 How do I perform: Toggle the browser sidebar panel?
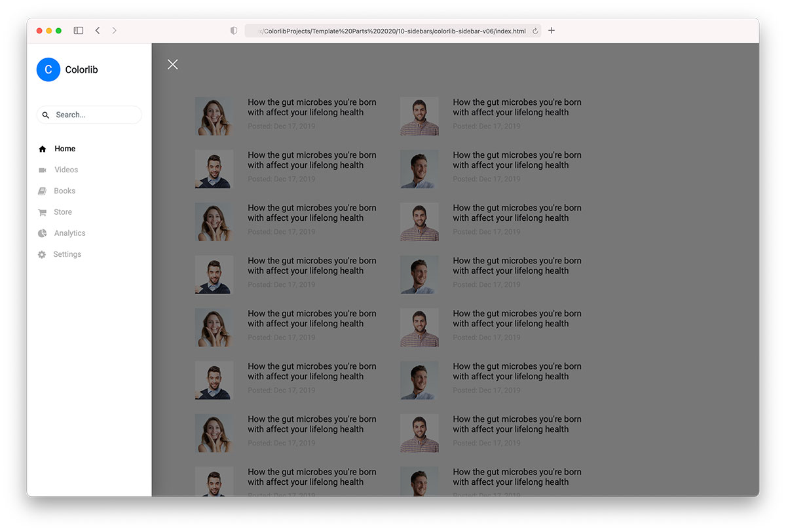(78, 30)
